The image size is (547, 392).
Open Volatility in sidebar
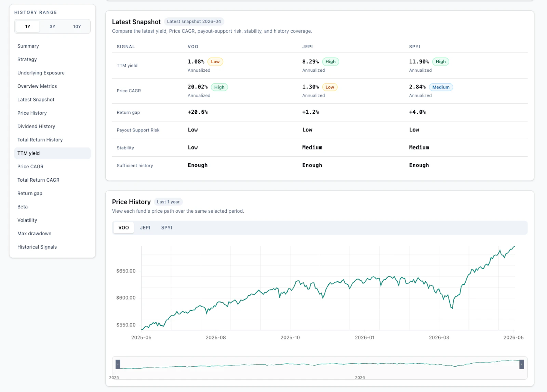[52, 220]
